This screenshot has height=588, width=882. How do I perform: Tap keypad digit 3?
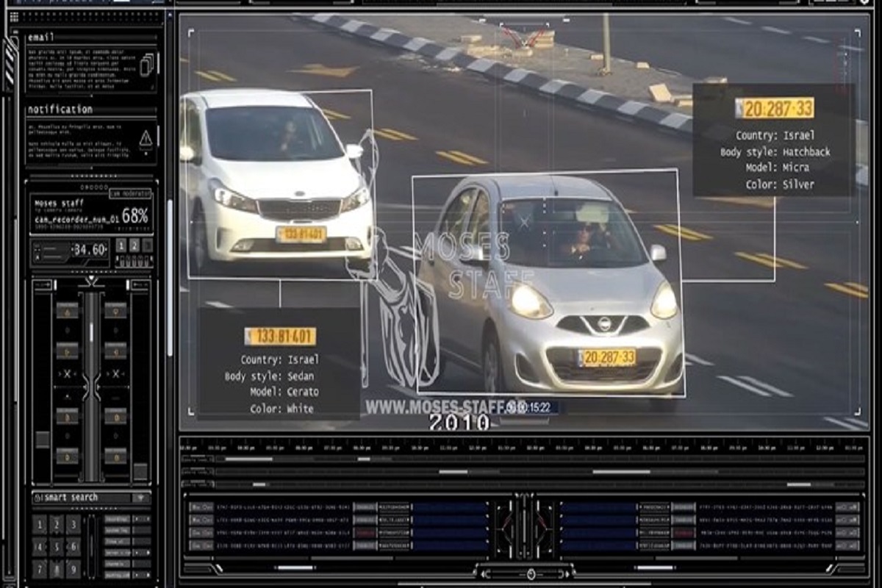tap(73, 524)
